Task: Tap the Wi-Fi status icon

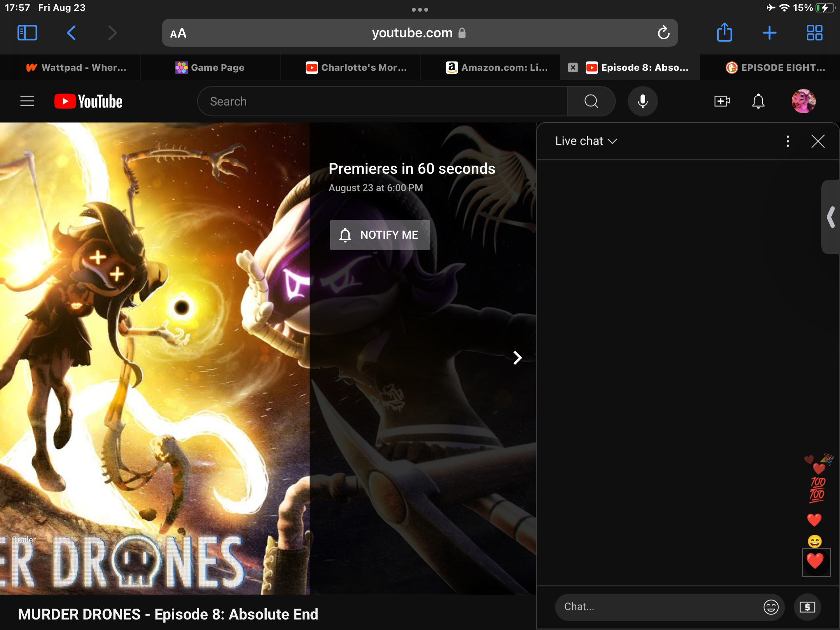Action: pos(784,8)
